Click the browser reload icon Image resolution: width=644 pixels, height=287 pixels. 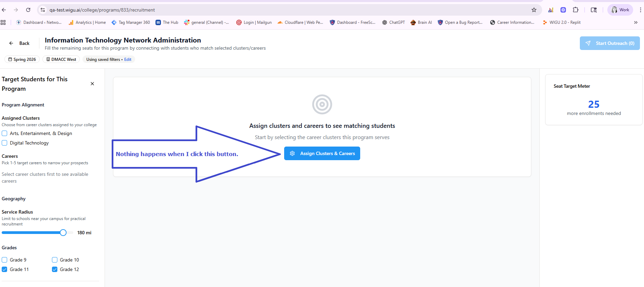click(x=28, y=10)
